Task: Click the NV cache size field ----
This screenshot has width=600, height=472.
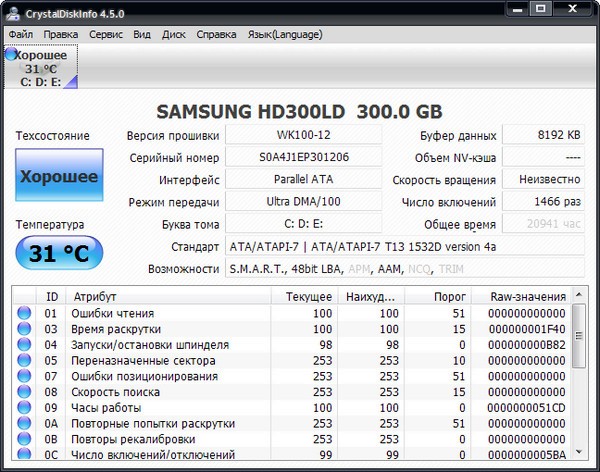Action: [543, 157]
